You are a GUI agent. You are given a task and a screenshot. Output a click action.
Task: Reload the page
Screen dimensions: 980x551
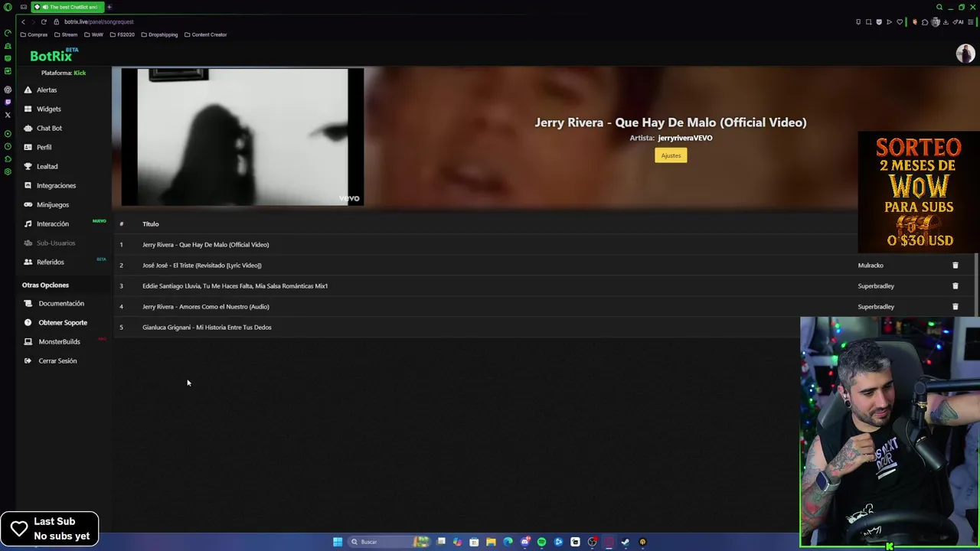[x=44, y=21]
